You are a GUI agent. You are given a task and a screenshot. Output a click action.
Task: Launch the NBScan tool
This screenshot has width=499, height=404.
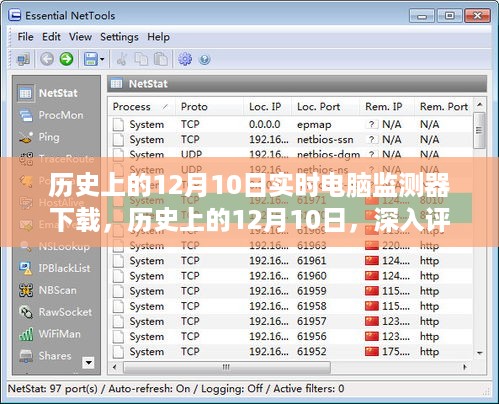click(48, 290)
